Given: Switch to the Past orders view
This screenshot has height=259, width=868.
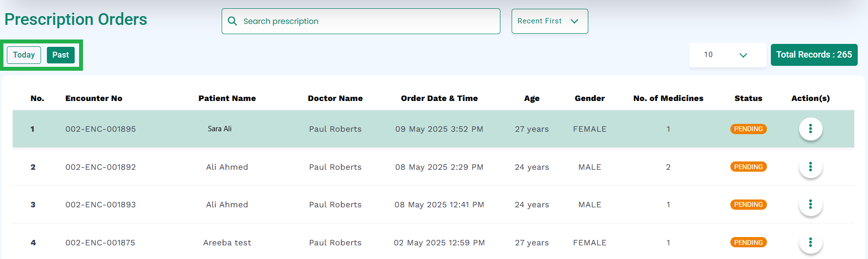Looking at the screenshot, I should 61,55.
